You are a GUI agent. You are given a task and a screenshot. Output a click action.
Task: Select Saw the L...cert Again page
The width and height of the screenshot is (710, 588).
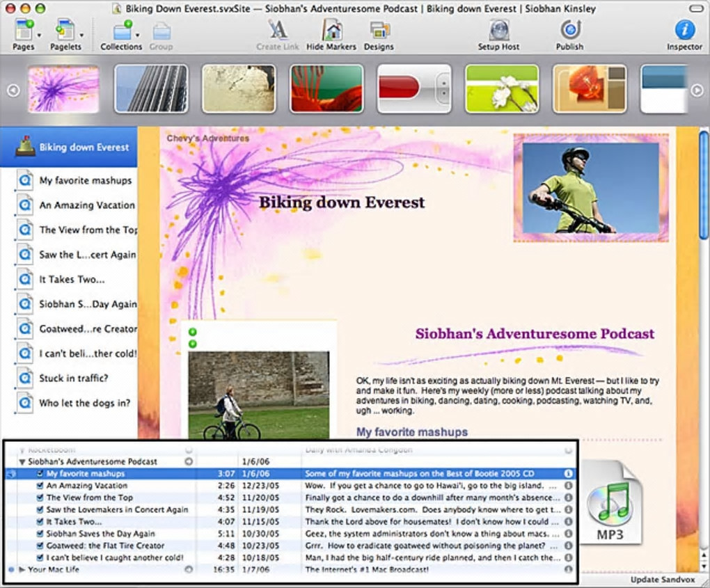(x=88, y=255)
